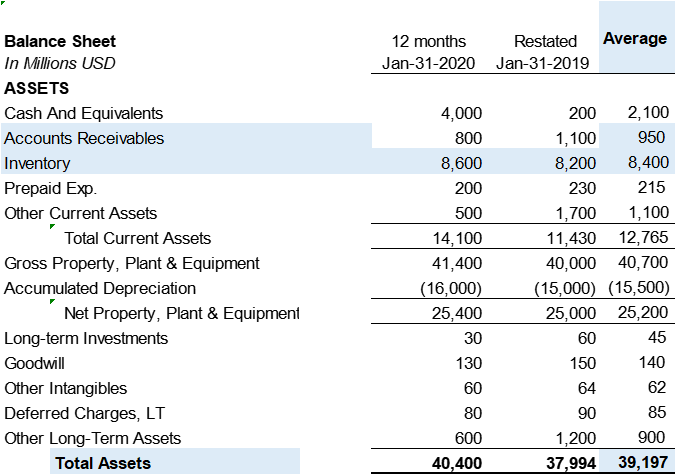
Task: Select the 'Long-term Investments' label
Action: (x=86, y=338)
